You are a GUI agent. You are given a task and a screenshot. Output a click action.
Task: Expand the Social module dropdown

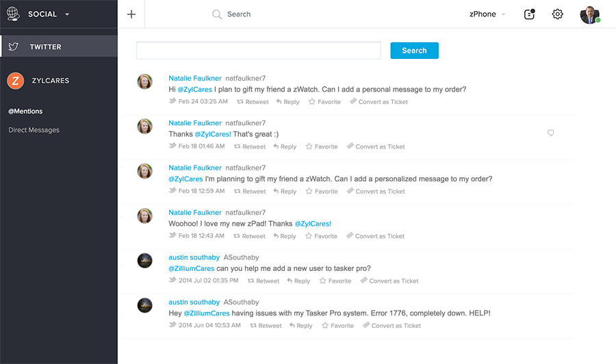pyautogui.click(x=66, y=14)
